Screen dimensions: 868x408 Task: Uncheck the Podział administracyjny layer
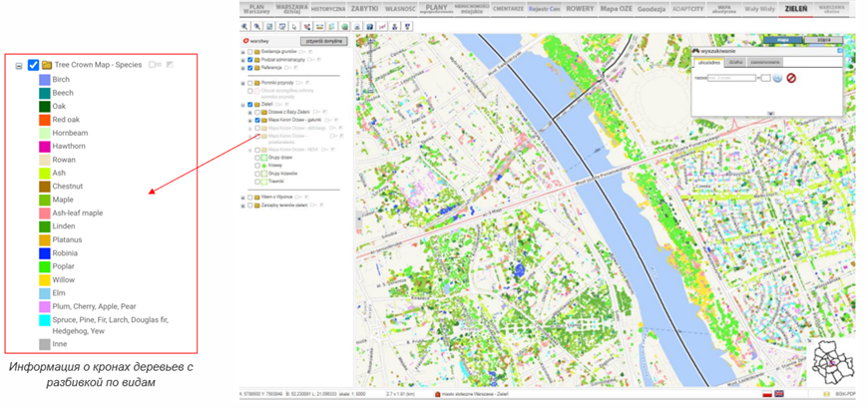[249, 60]
